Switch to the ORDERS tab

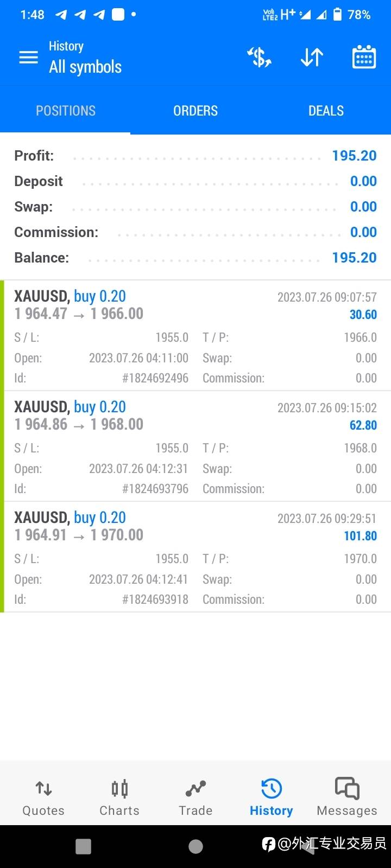coord(195,111)
